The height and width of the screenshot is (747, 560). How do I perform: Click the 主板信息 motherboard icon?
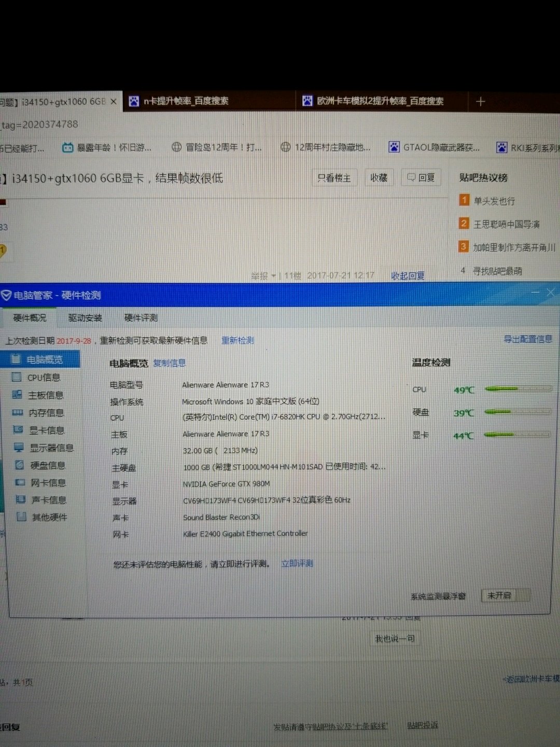coord(17,395)
